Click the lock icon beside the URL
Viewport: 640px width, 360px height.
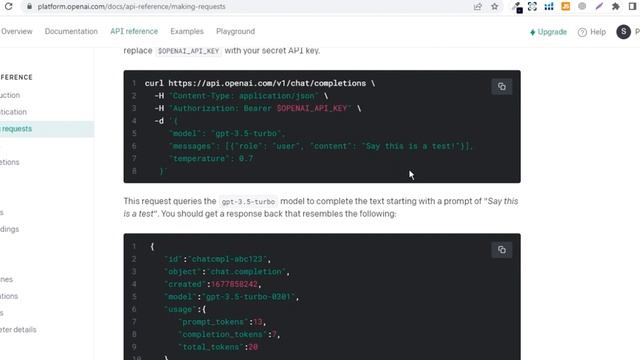29,7
